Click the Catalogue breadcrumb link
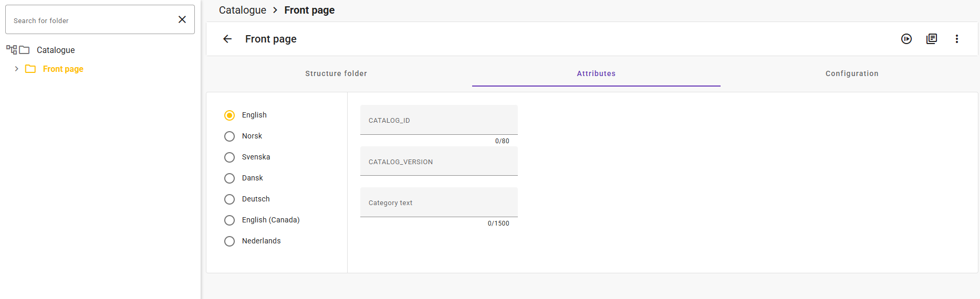980x299 pixels. coord(243,10)
